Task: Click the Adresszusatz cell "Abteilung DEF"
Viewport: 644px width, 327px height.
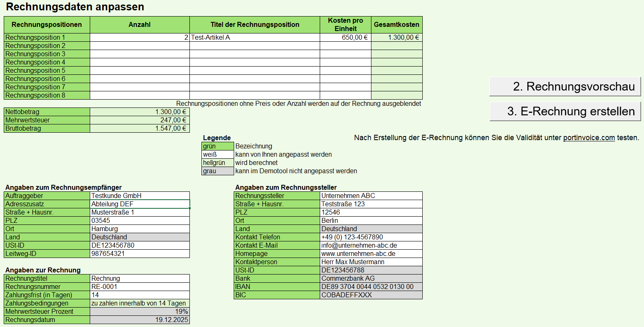Action: click(139, 204)
